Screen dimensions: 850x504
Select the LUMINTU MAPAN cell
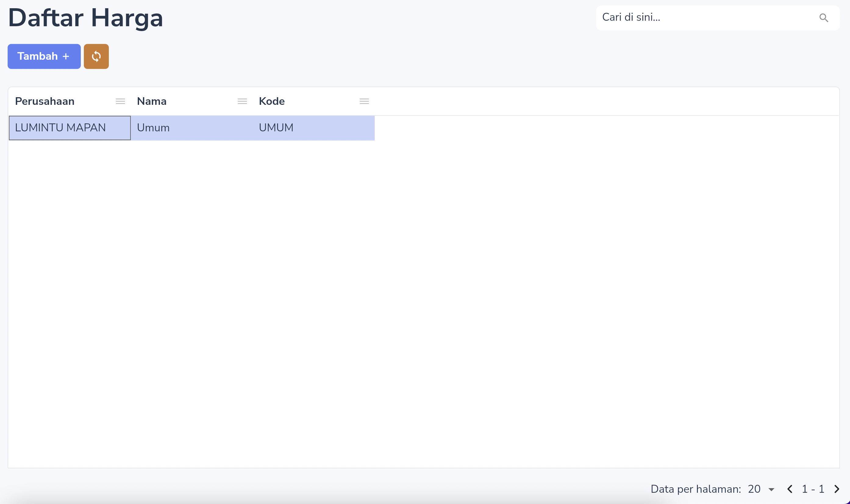pos(70,128)
